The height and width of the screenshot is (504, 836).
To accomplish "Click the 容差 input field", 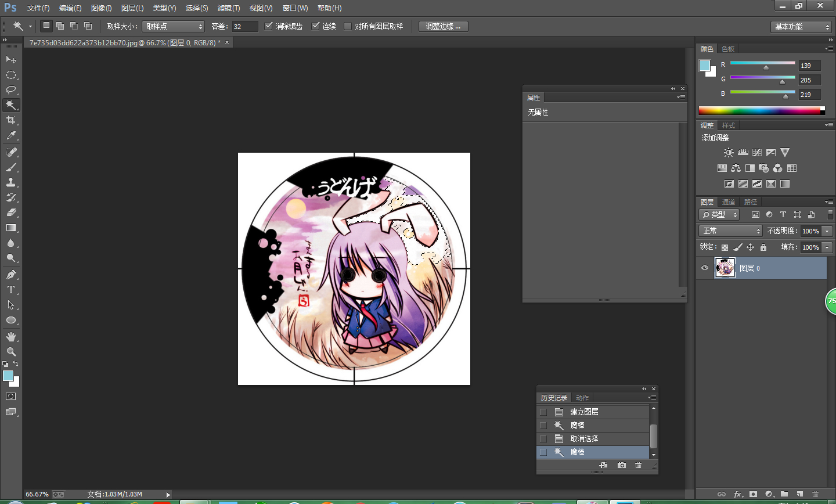I will pyautogui.click(x=245, y=26).
